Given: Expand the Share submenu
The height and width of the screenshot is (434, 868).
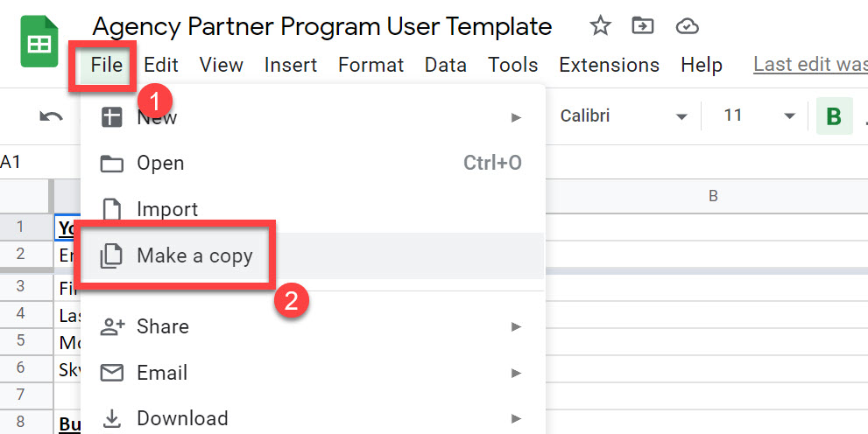Looking at the screenshot, I should [313, 326].
